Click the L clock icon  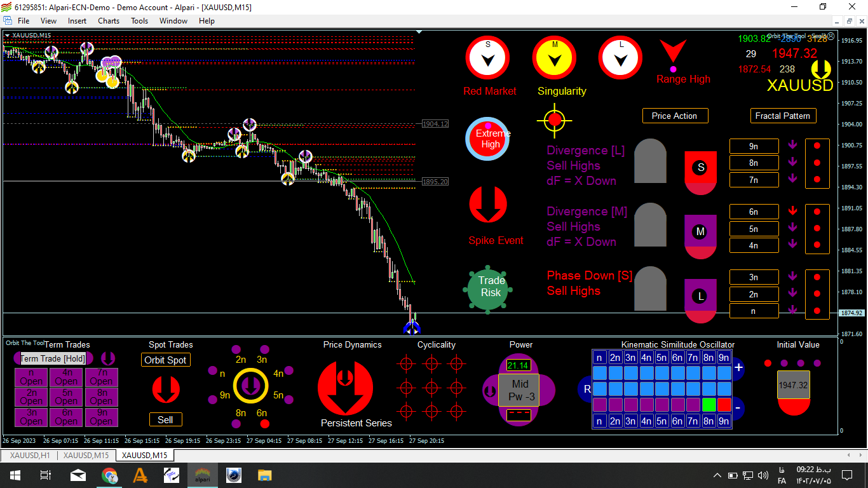tap(620, 57)
